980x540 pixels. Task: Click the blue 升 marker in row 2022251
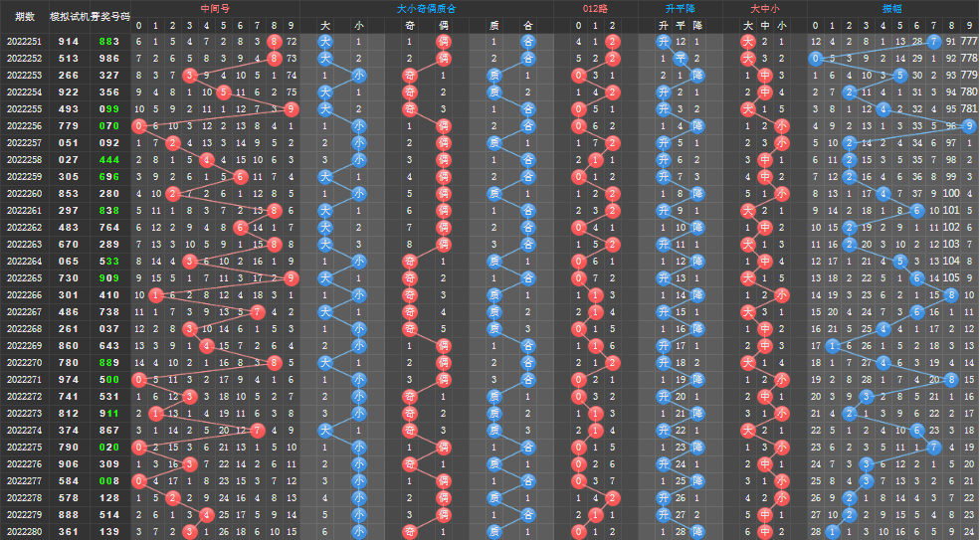664,42
